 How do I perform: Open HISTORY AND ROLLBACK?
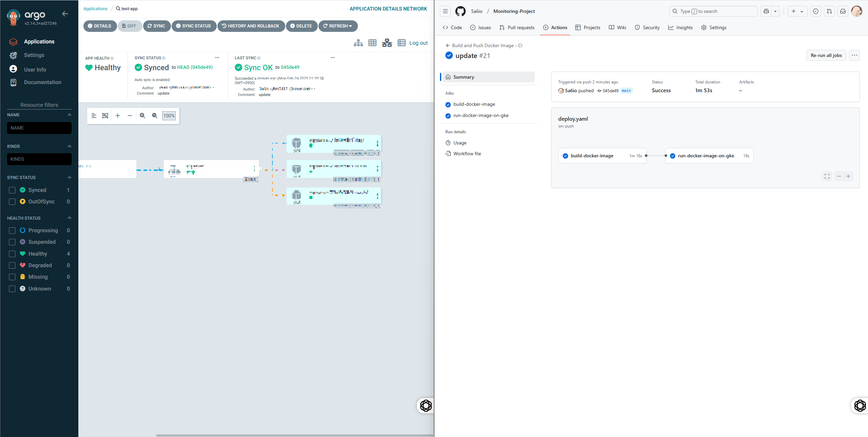(251, 26)
